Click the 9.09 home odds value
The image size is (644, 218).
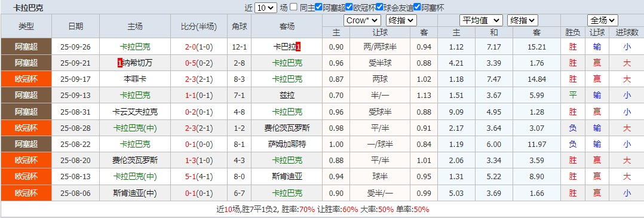[456, 112]
